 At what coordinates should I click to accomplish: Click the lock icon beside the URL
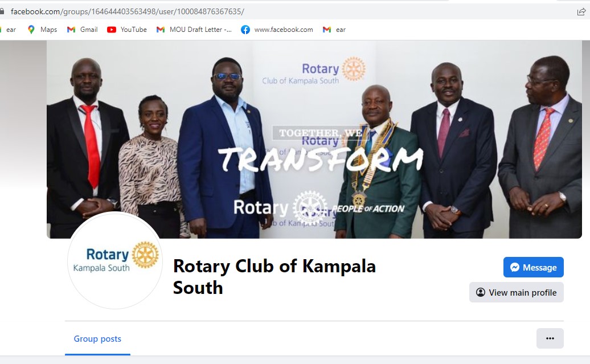point(2,11)
